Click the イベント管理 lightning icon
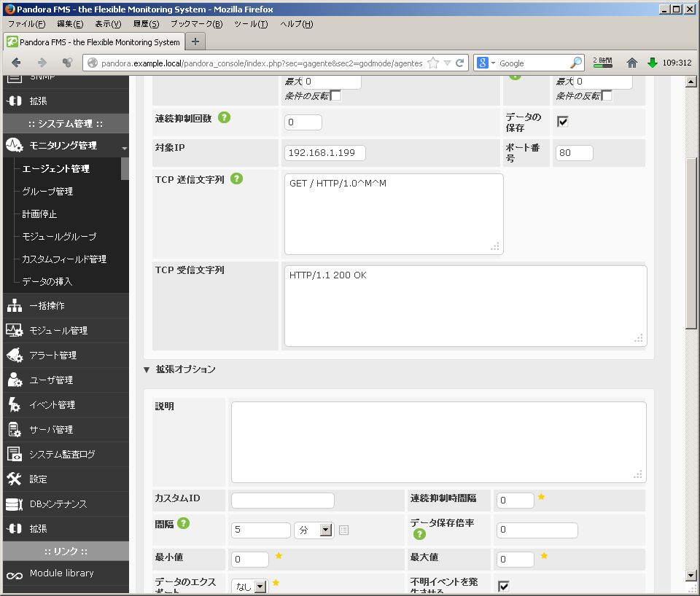700x596 pixels. point(15,404)
